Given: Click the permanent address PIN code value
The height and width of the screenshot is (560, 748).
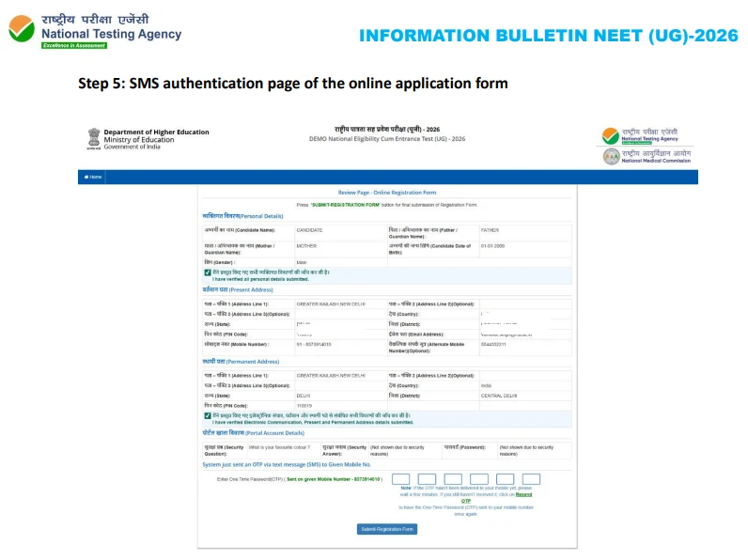Looking at the screenshot, I should click(x=304, y=406).
